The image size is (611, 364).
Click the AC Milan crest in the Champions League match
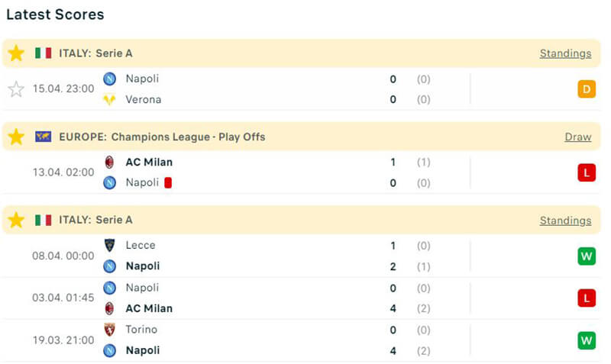pyautogui.click(x=110, y=162)
